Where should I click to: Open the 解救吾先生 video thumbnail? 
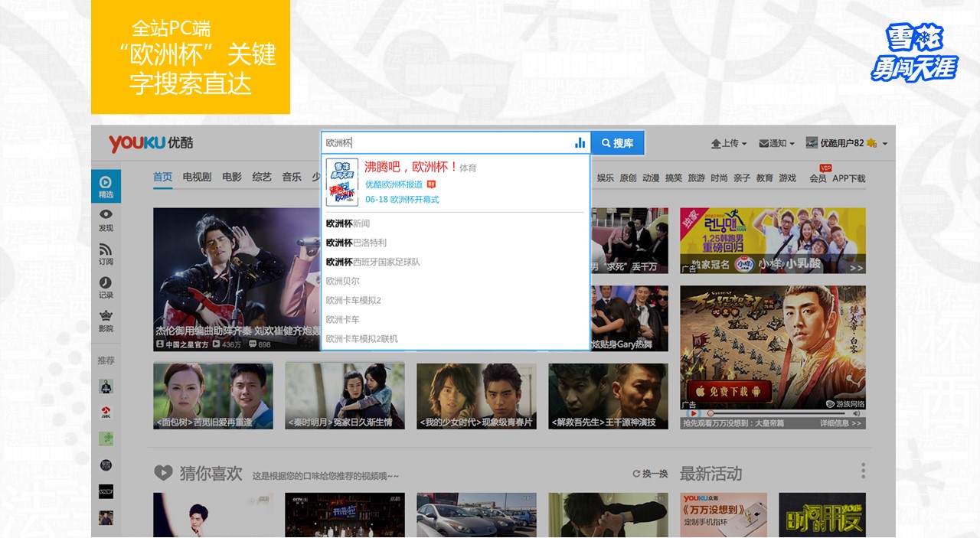pyautogui.click(x=608, y=396)
